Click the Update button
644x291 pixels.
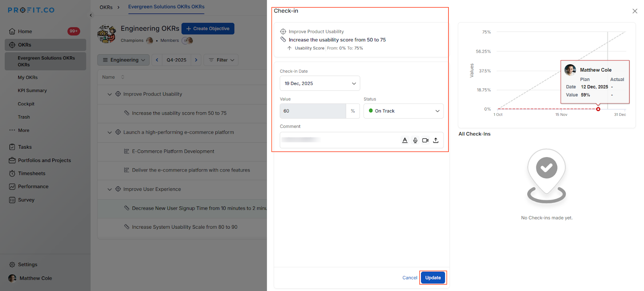coord(433,278)
